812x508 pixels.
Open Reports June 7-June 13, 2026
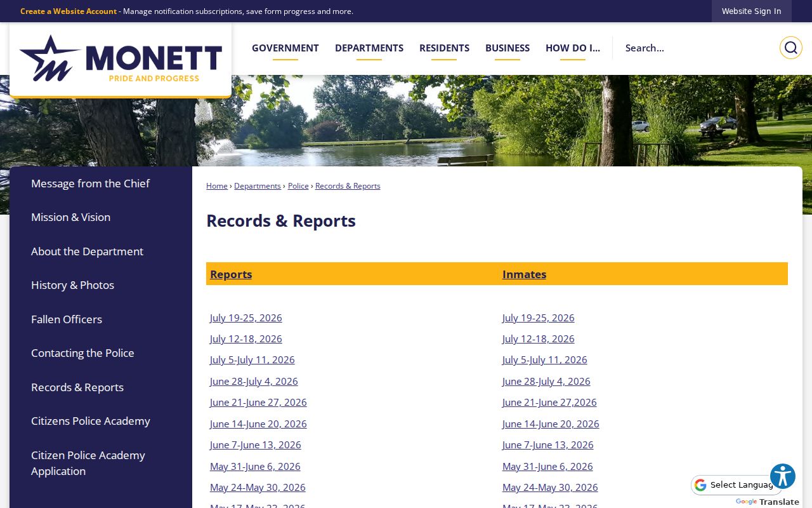pyautogui.click(x=256, y=445)
